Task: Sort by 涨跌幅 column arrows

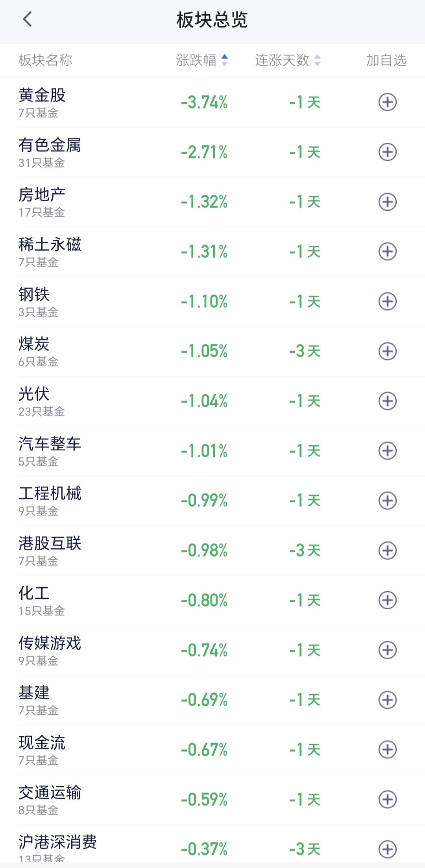Action: [x=224, y=60]
